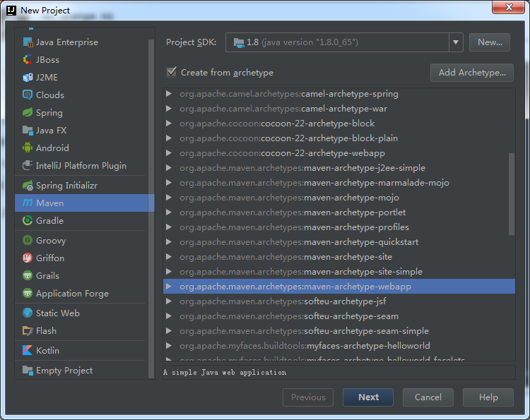Select maven-archetype-mojo row
Image resolution: width=530 pixels, height=420 pixels.
click(339, 198)
